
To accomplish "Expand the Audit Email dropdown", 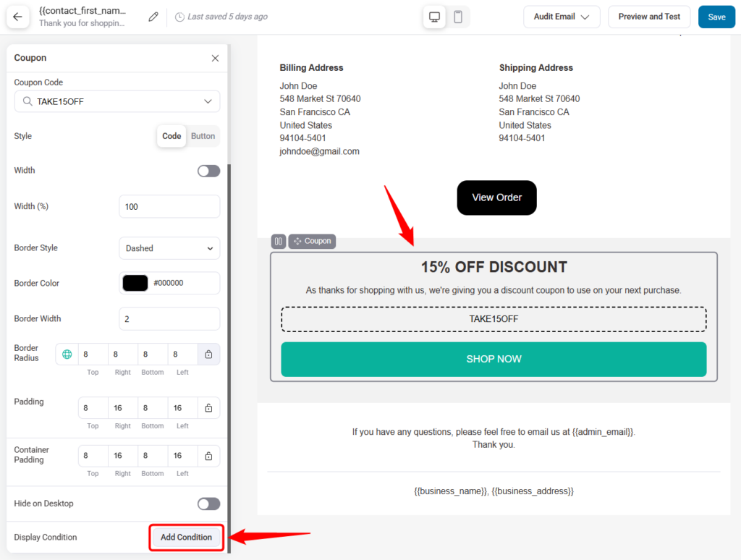I will click(562, 16).
